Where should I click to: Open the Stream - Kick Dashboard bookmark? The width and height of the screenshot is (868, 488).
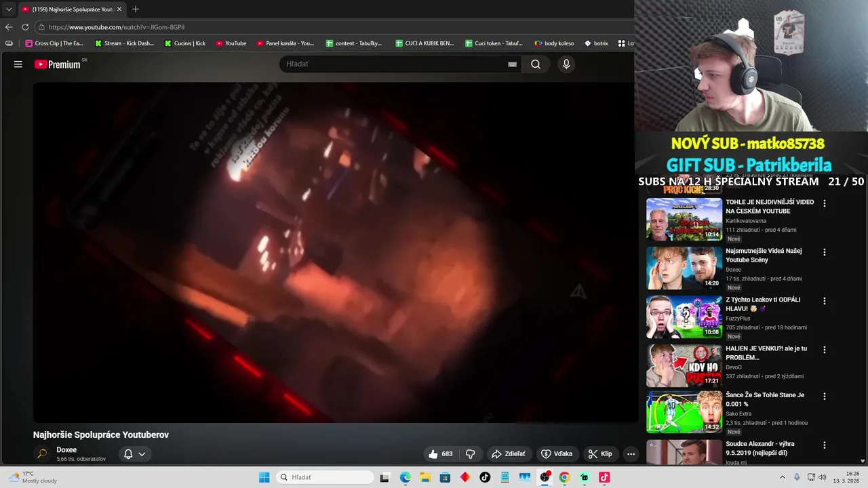(125, 43)
